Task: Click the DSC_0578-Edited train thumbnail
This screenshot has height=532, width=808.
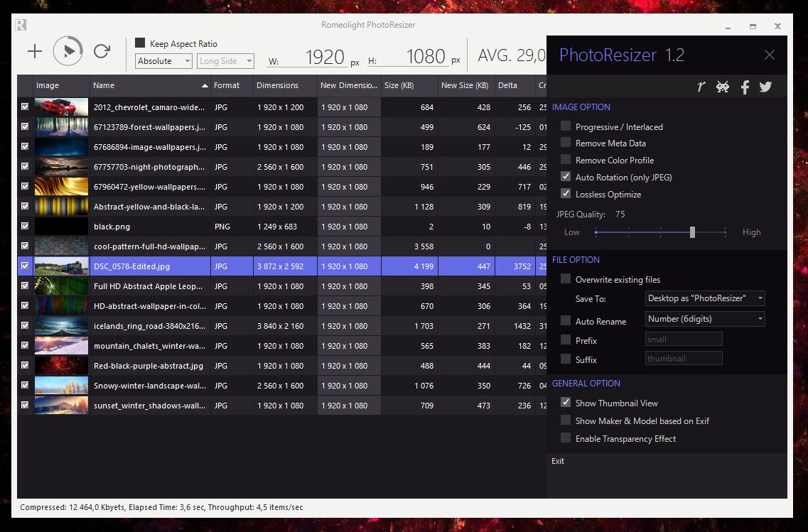Action: [61, 266]
